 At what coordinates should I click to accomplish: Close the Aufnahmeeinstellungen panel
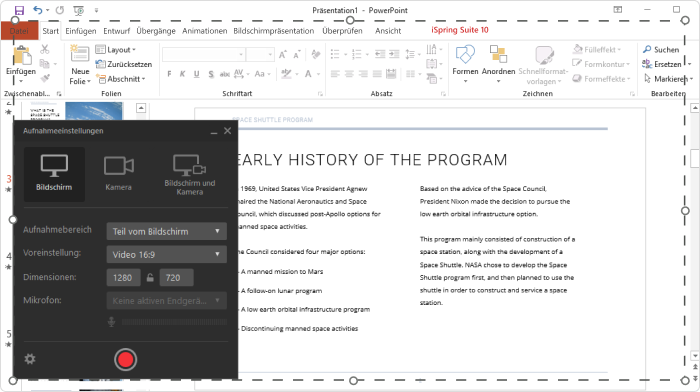pos(228,131)
